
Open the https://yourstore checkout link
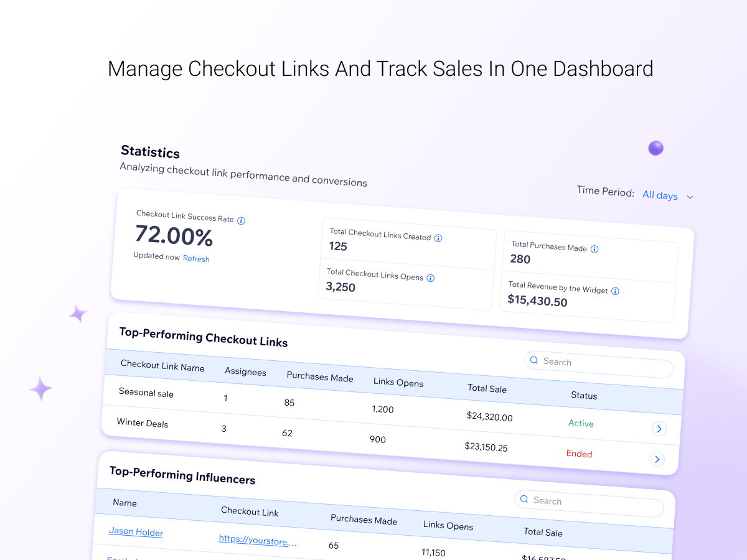[x=258, y=540]
